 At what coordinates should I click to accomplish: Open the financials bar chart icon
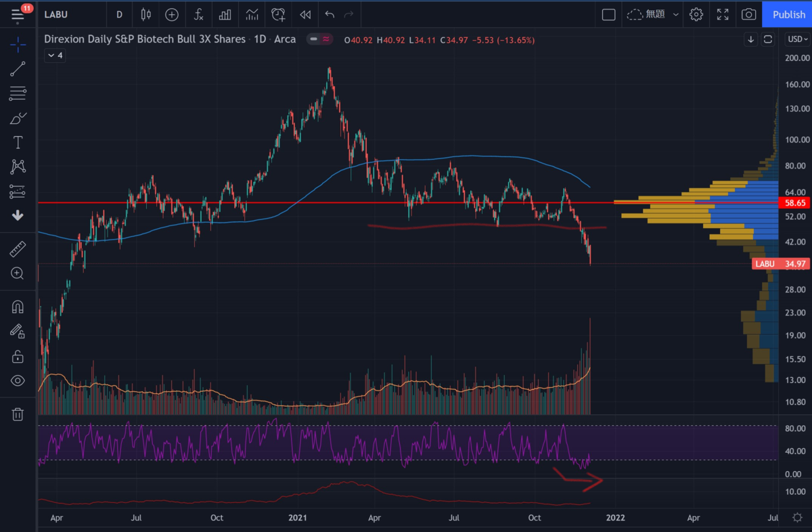[x=225, y=14]
